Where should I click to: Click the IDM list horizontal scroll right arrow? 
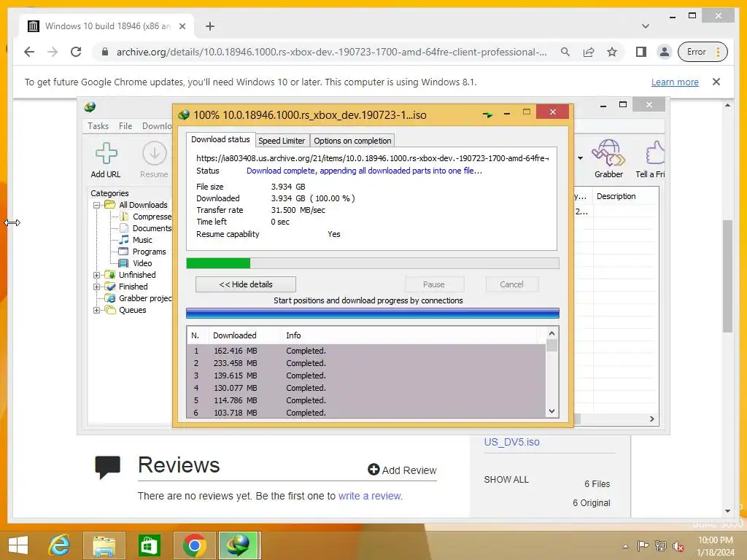[651, 419]
